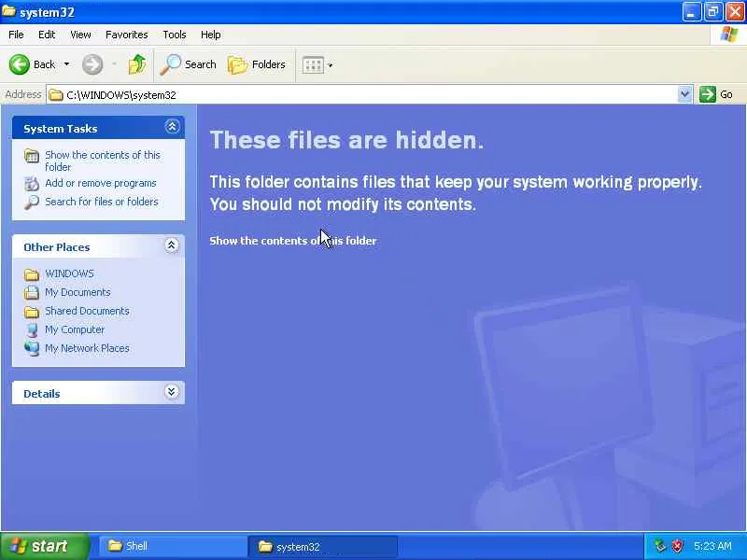This screenshot has height=560, width=747.
Task: Click inside the Address path field
Action: pyautogui.click(x=362, y=95)
